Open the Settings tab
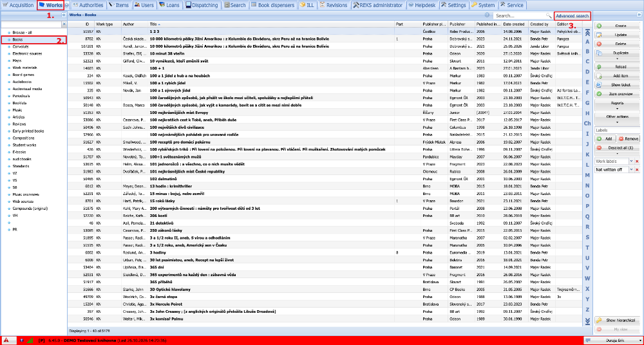Image resolution: width=644 pixels, height=345 pixels. (x=454, y=5)
